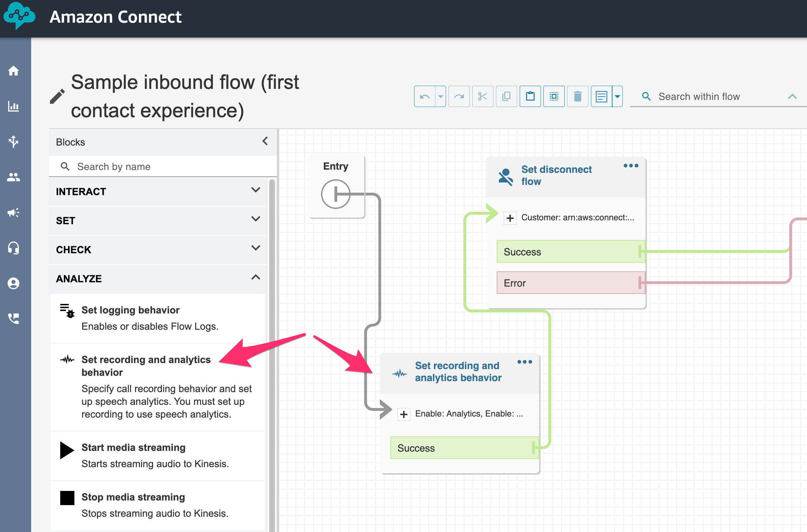Click the select all toolbar button

pyautogui.click(x=554, y=96)
